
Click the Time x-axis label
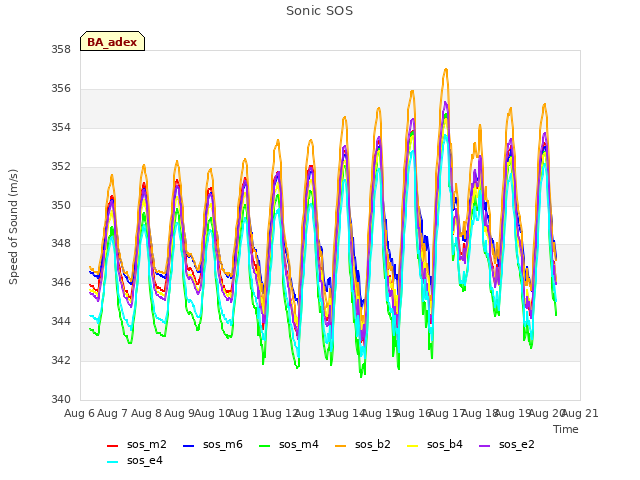pyautogui.click(x=566, y=429)
